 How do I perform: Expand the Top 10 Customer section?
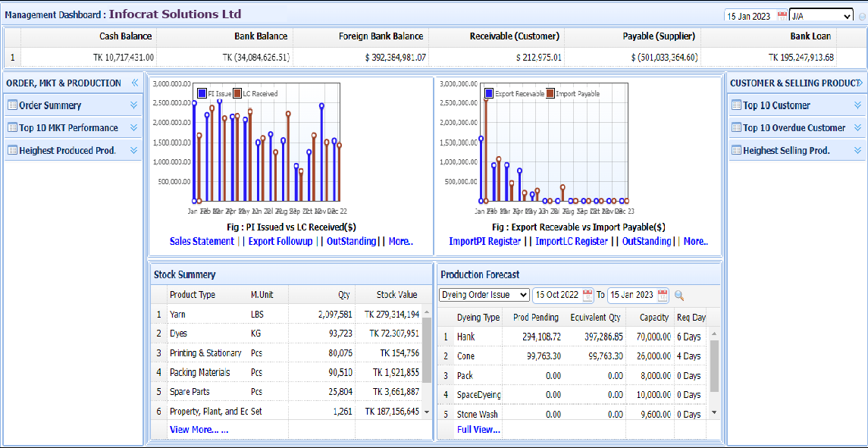[x=857, y=105]
